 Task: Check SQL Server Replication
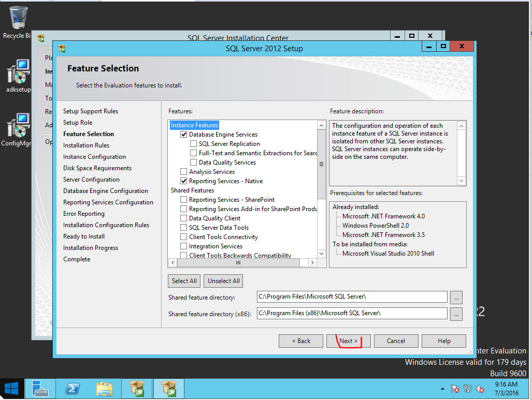coord(193,144)
